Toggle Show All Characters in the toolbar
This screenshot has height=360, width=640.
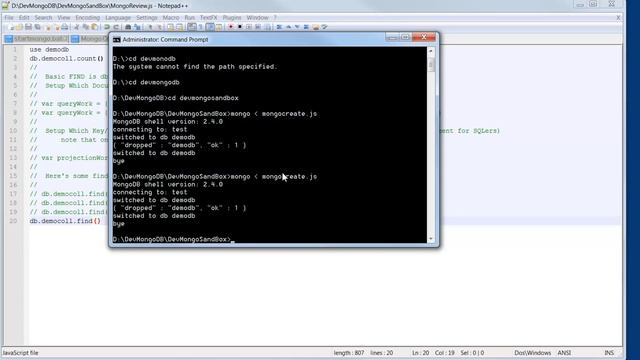coord(200,27)
